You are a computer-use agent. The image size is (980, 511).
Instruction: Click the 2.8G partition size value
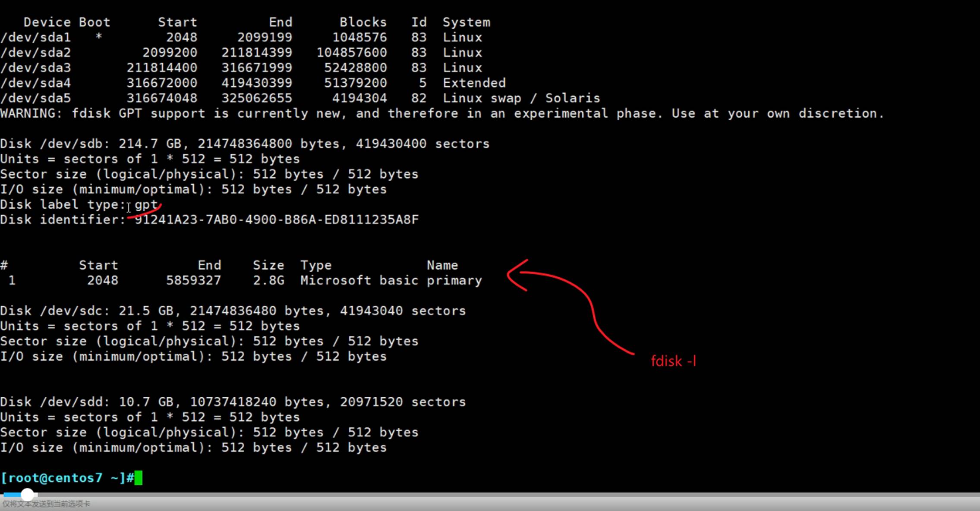268,281
